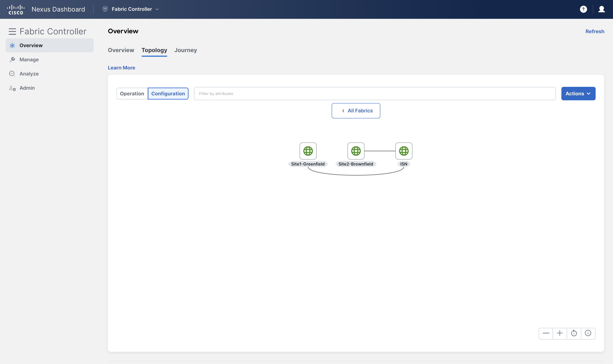Click the Overview sidebar target icon
The width and height of the screenshot is (613, 364).
[x=12, y=45]
